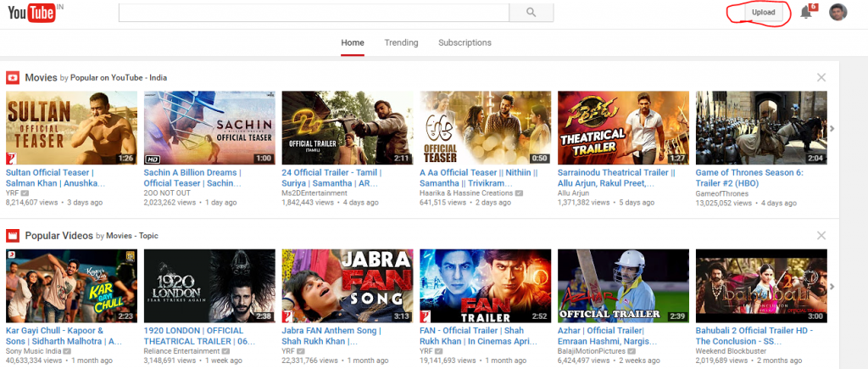
Task: Open Sarrainodu Theatrical Trailer title link
Action: click(x=617, y=178)
